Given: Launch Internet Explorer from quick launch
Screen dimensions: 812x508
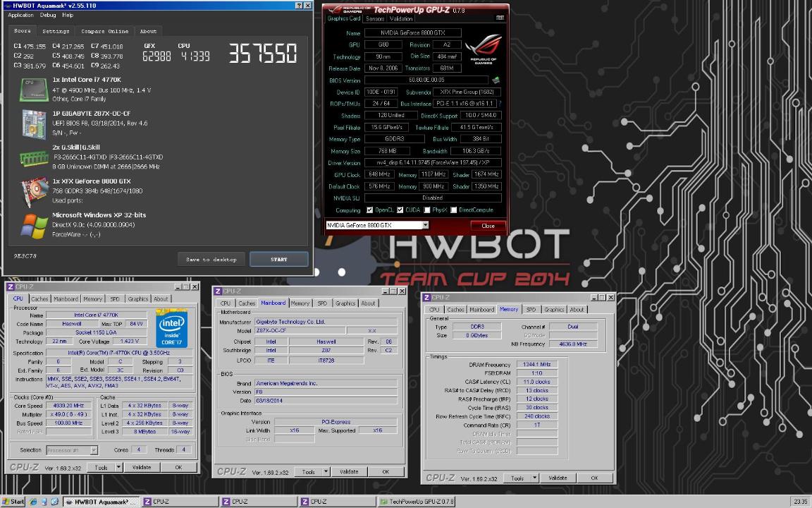Looking at the screenshot, I should pos(34,501).
